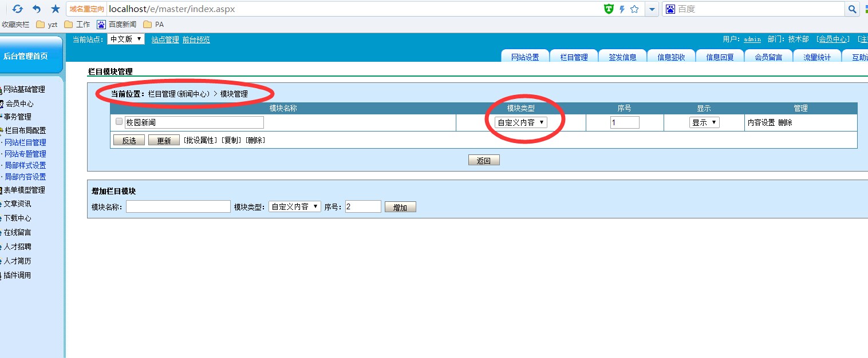Select 局部样式设置 in the sidebar

point(25,165)
